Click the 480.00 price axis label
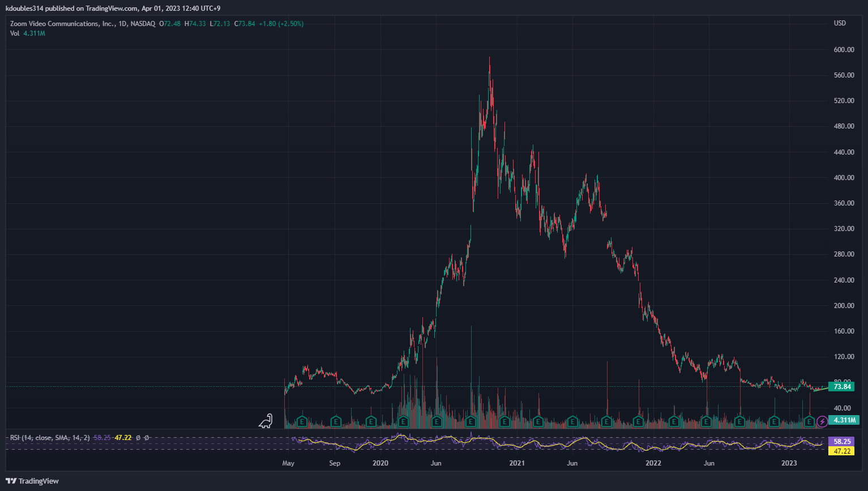The image size is (868, 491). coord(844,126)
